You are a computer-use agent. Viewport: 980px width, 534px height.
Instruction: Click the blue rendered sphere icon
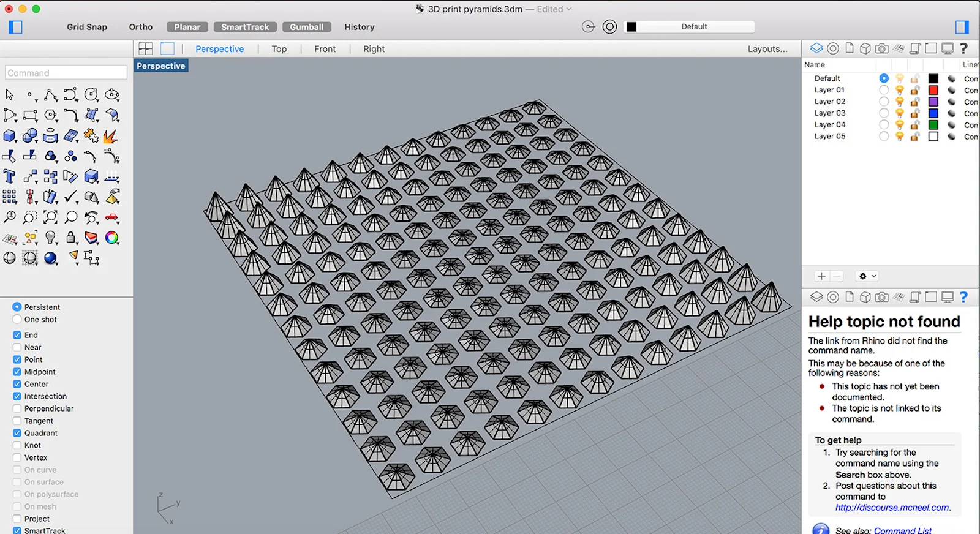click(x=51, y=258)
